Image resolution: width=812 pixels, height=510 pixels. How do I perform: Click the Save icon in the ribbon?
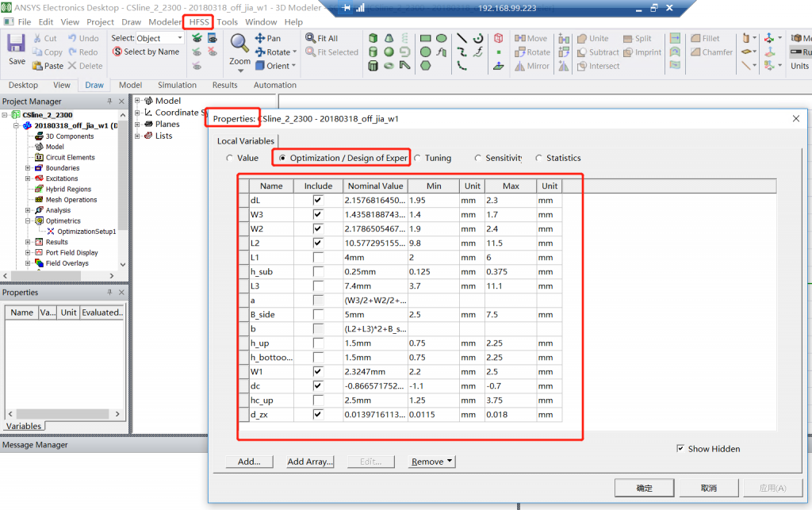coord(17,48)
